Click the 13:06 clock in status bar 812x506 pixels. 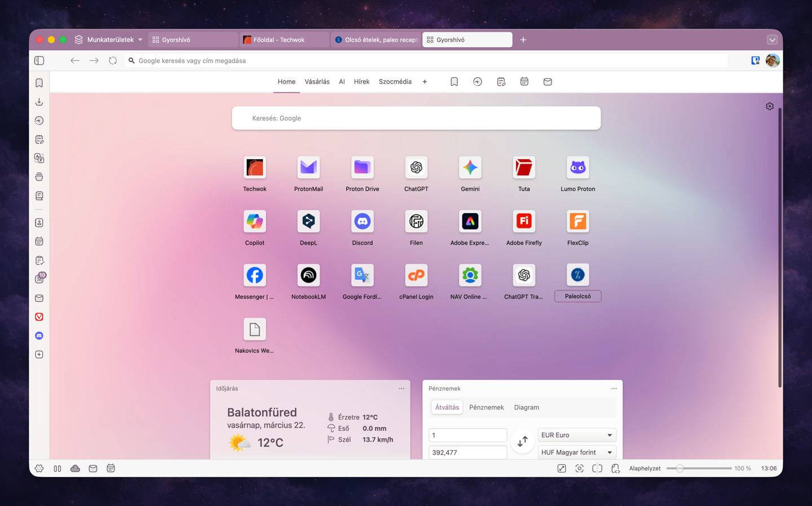[x=769, y=468]
